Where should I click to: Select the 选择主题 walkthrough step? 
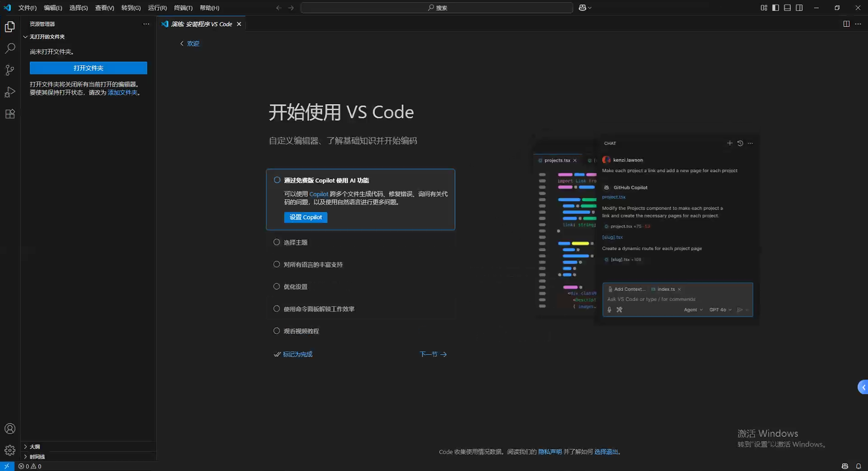(295, 242)
